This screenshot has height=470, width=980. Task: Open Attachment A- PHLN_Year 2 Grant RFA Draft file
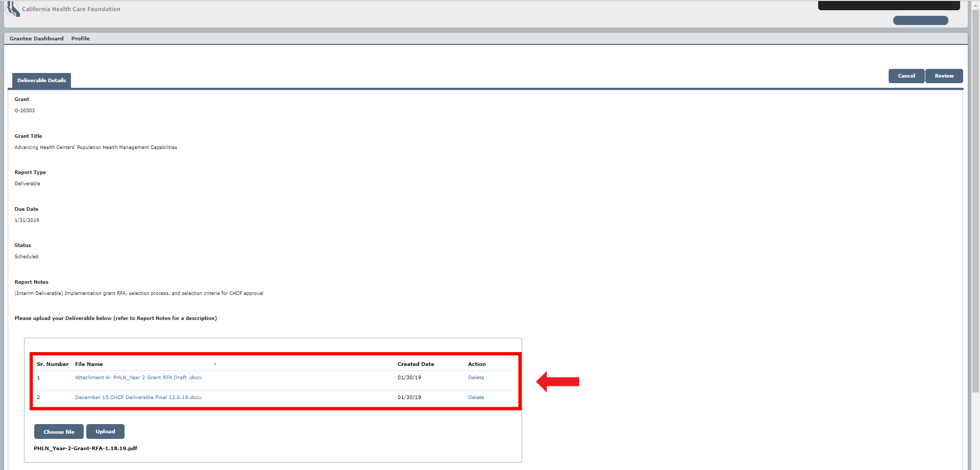[x=138, y=378]
